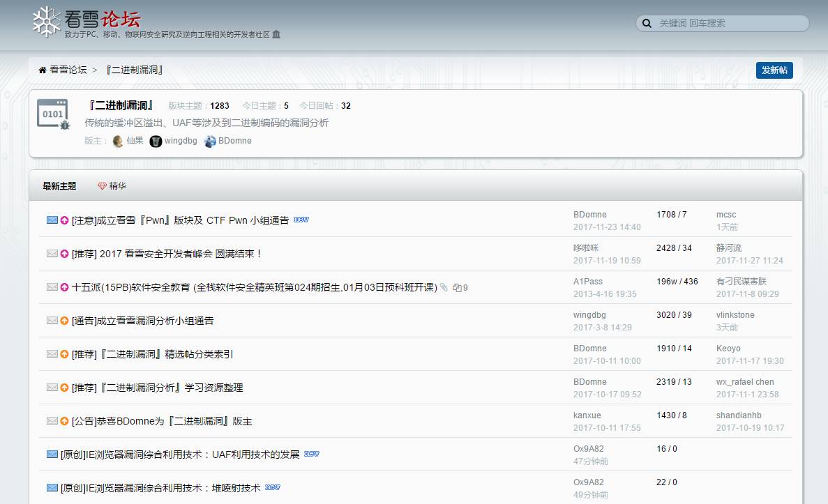The width and height of the screenshot is (828, 504).
Task: Click the envelope icon on the 精选帖分类索引 thread
Action: (52, 353)
